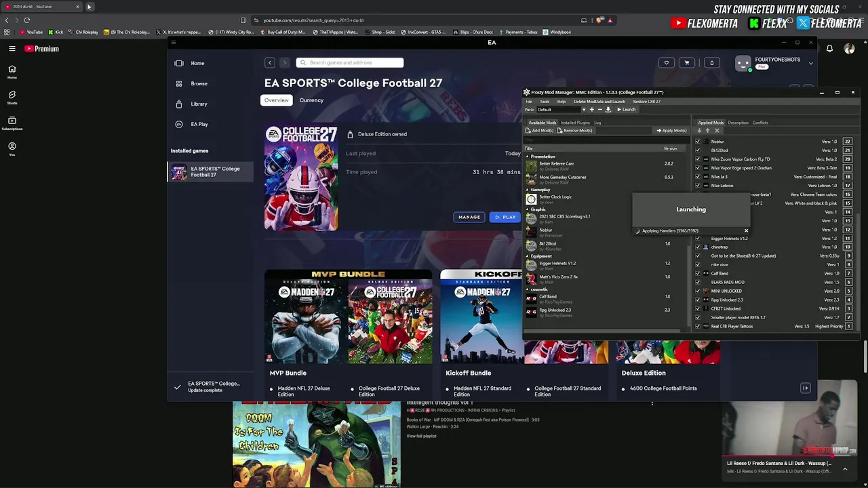Switch to the Log tab
The height and width of the screenshot is (488, 868).
click(x=597, y=123)
